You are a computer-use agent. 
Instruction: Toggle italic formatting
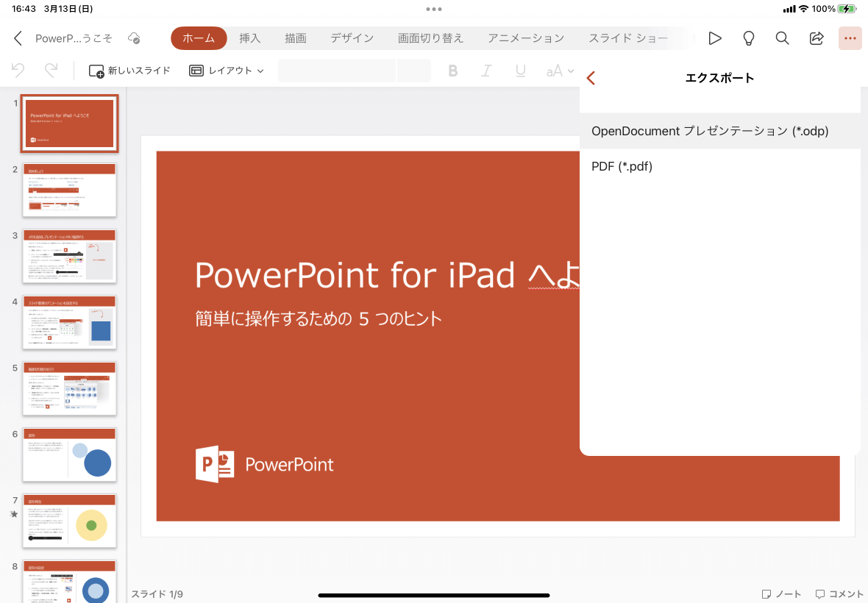pos(486,71)
